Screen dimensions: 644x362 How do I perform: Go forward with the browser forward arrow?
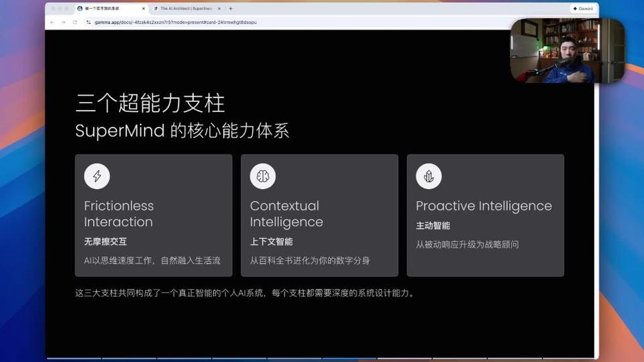(63, 22)
